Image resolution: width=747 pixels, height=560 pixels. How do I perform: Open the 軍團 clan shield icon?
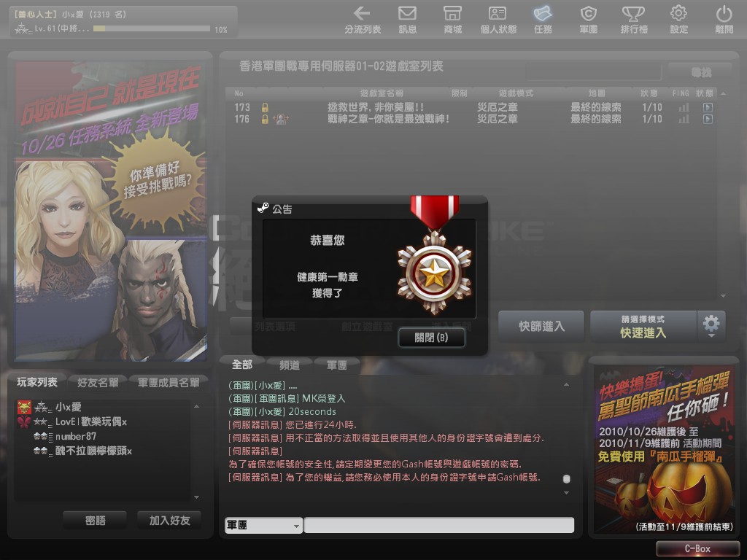(589, 20)
